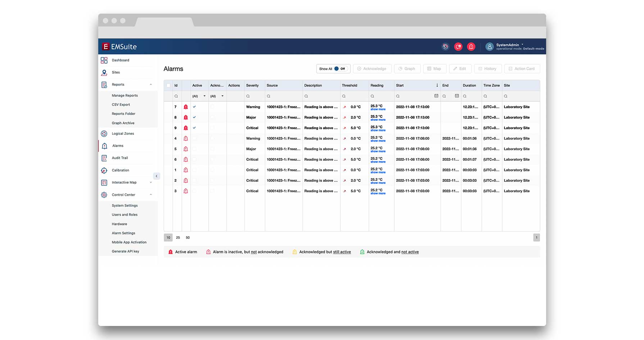Open the SystemAdmin user dropdown arrow
Image resolution: width=644 pixels, height=340 pixels.
(522, 45)
